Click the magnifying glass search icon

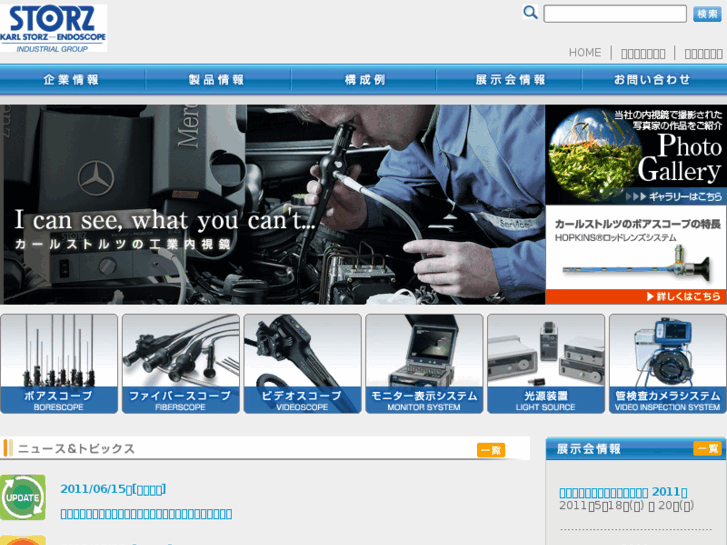click(x=530, y=13)
